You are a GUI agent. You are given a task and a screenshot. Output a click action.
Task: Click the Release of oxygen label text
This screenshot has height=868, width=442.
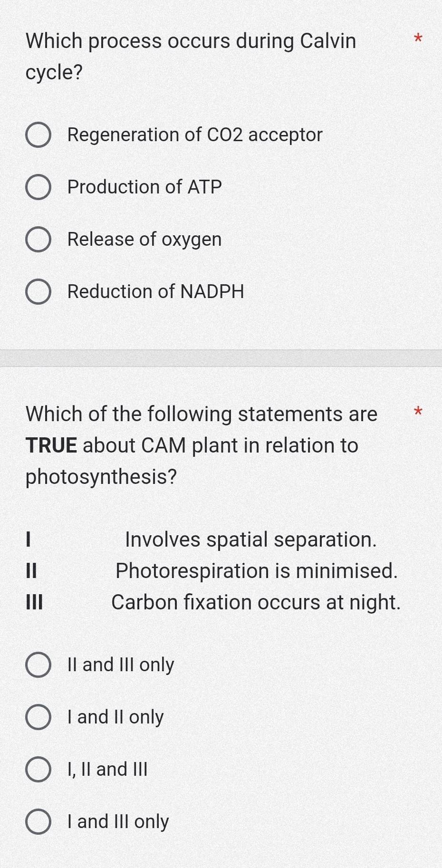pos(144,240)
